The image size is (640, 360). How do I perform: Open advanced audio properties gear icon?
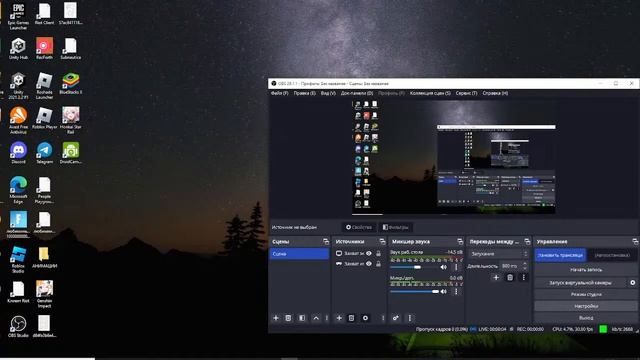pyautogui.click(x=396, y=318)
